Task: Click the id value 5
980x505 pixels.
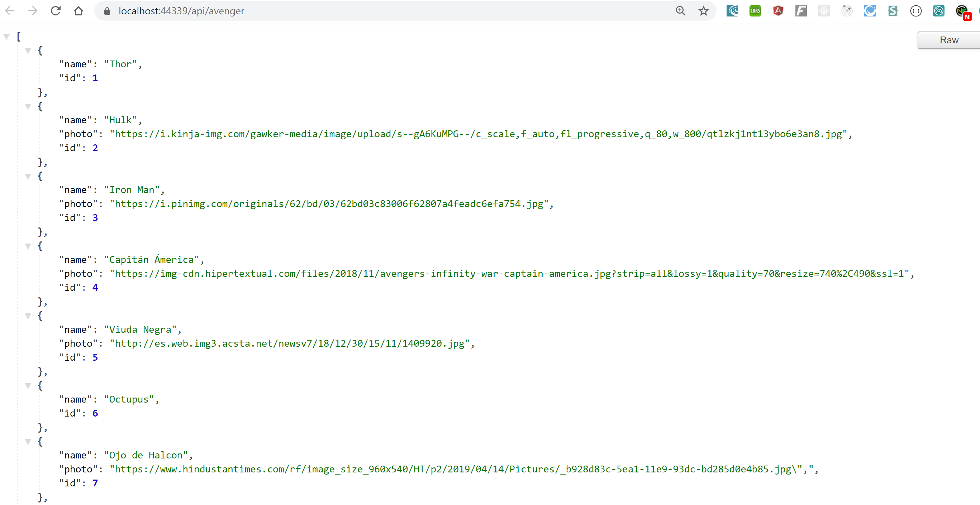Action: 95,357
